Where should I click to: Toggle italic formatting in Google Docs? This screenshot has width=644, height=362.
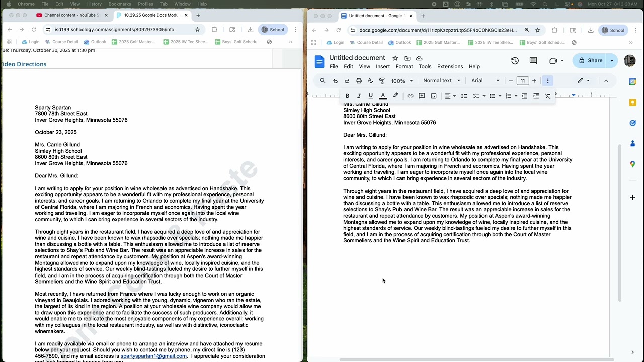click(x=359, y=96)
